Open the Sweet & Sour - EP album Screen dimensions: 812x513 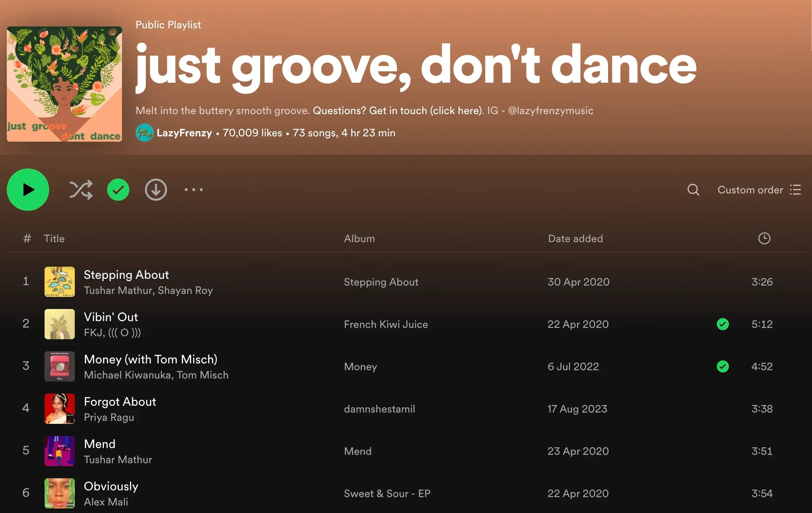[x=387, y=493]
